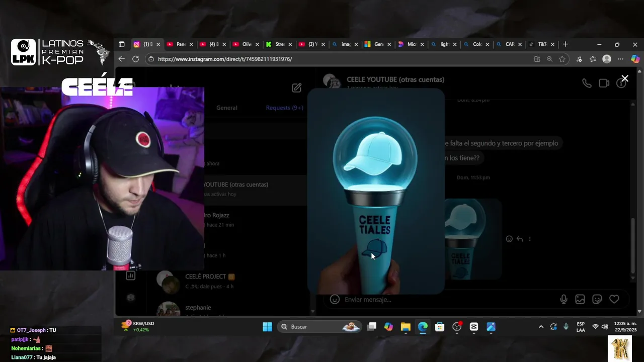Open the emoji picker in message box
The image size is (644, 362).
click(335, 299)
